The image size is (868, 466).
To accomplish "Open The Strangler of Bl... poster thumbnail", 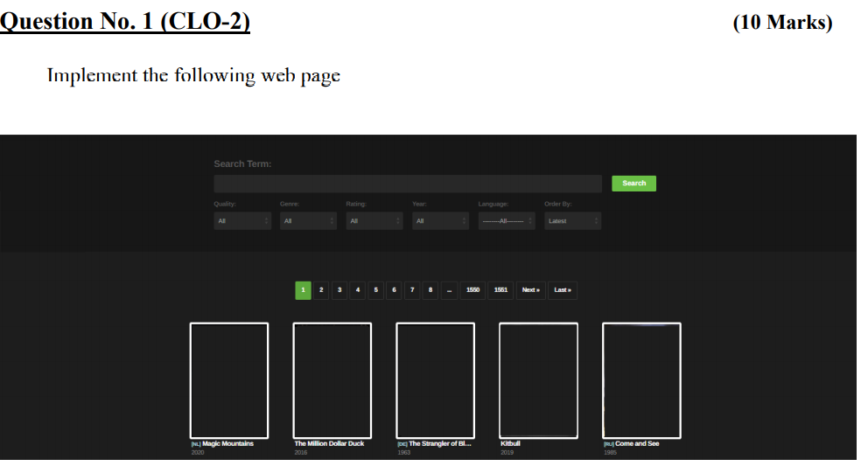I will (435, 381).
